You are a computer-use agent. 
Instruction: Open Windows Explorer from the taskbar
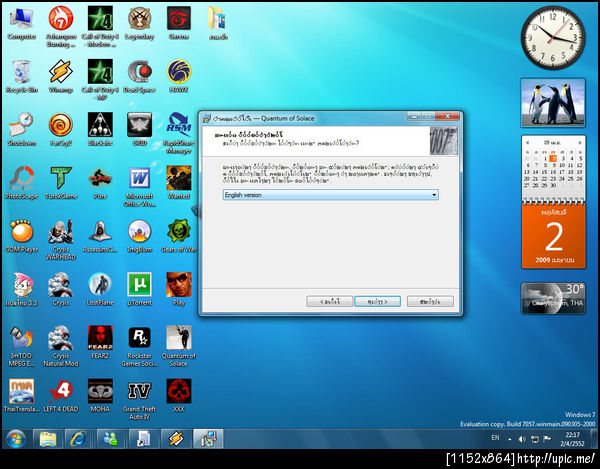click(48, 439)
